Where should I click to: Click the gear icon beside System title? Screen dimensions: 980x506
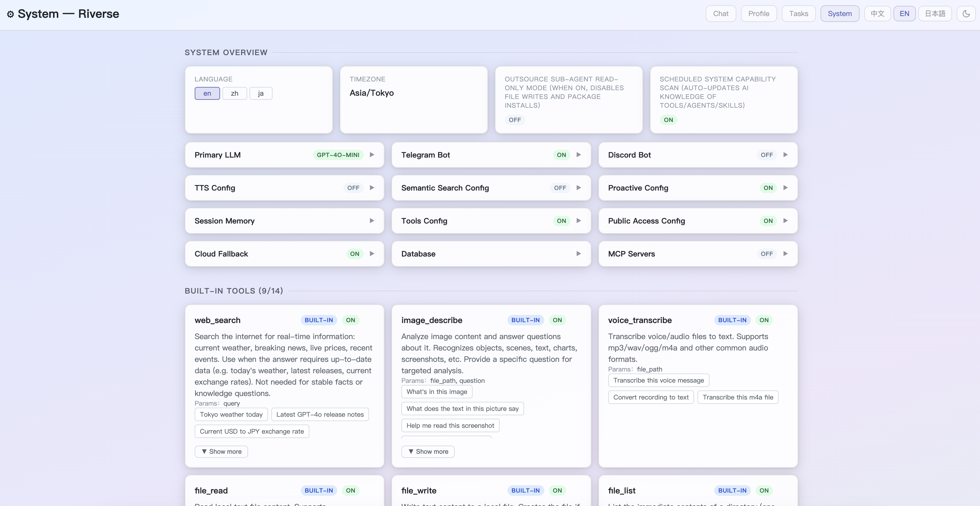pos(10,14)
